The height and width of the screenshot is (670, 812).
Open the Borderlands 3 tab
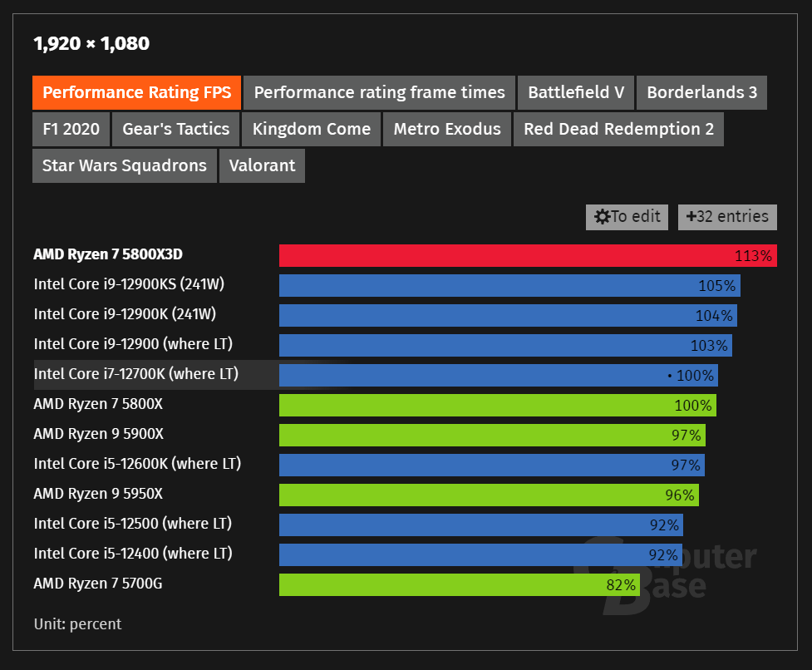pos(701,92)
